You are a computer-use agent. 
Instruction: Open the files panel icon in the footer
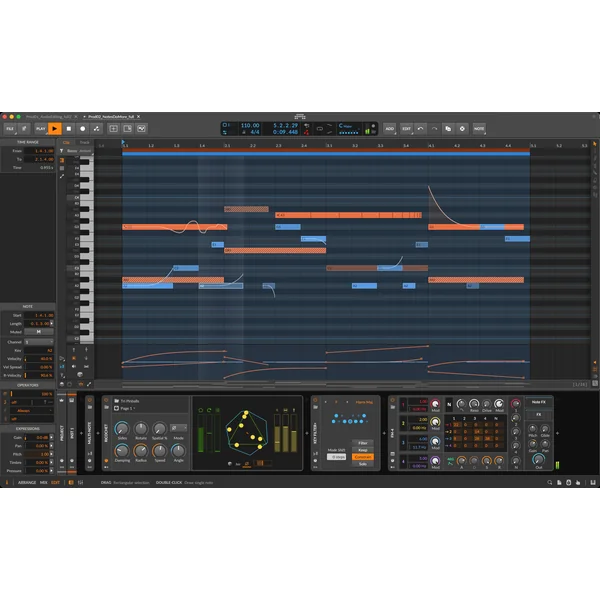pos(559,483)
